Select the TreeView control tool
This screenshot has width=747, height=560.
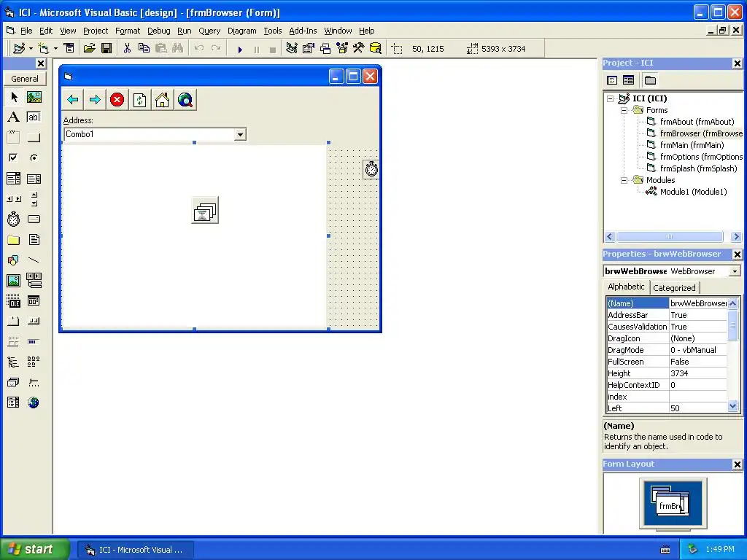13,362
